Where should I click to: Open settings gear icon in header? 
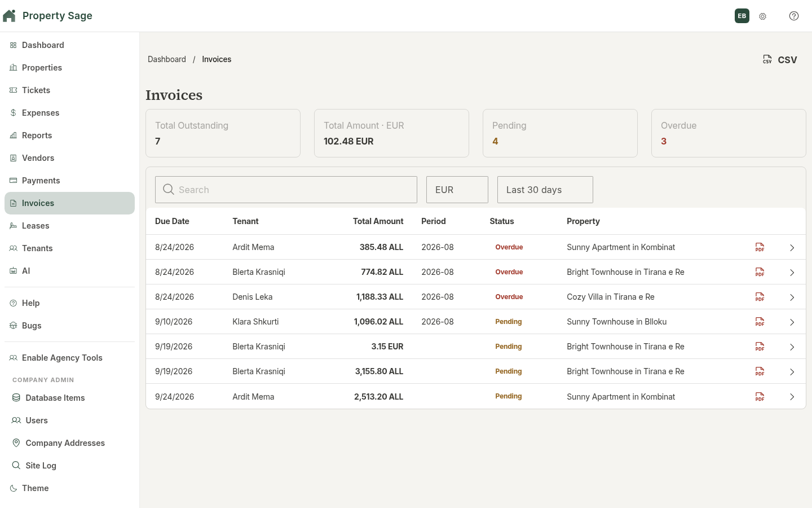point(762,16)
